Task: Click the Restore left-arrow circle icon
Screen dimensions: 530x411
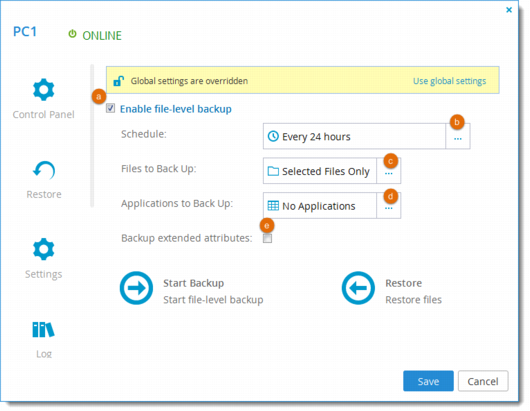Action: [358, 288]
